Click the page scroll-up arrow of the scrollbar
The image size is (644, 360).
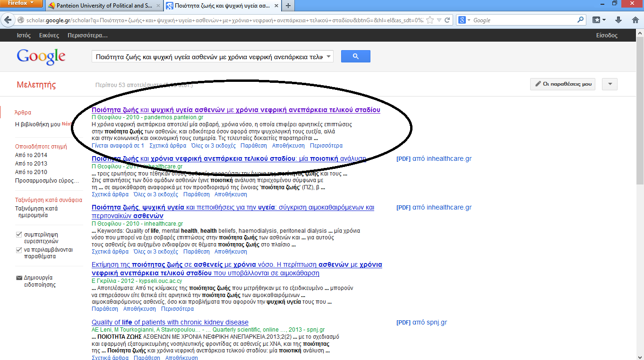640,33
